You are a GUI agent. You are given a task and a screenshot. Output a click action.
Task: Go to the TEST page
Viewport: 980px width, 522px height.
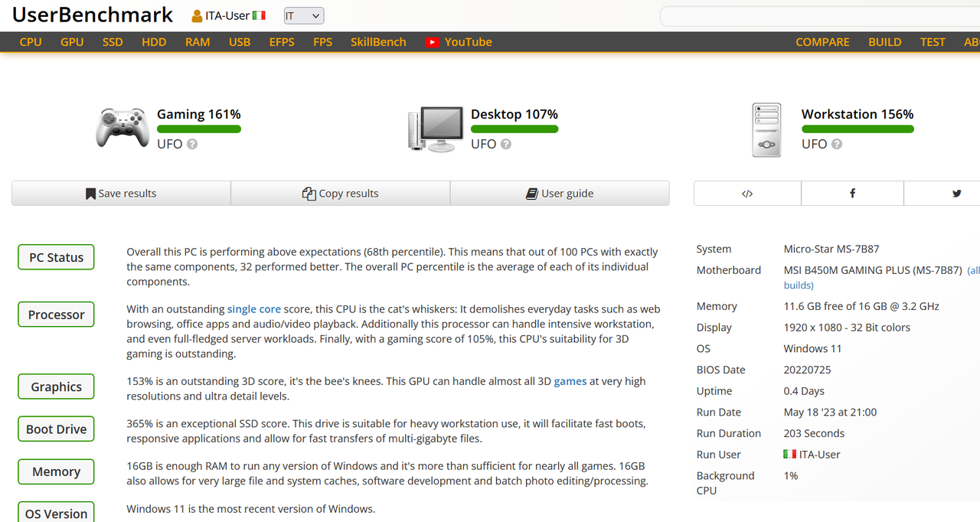tap(933, 42)
